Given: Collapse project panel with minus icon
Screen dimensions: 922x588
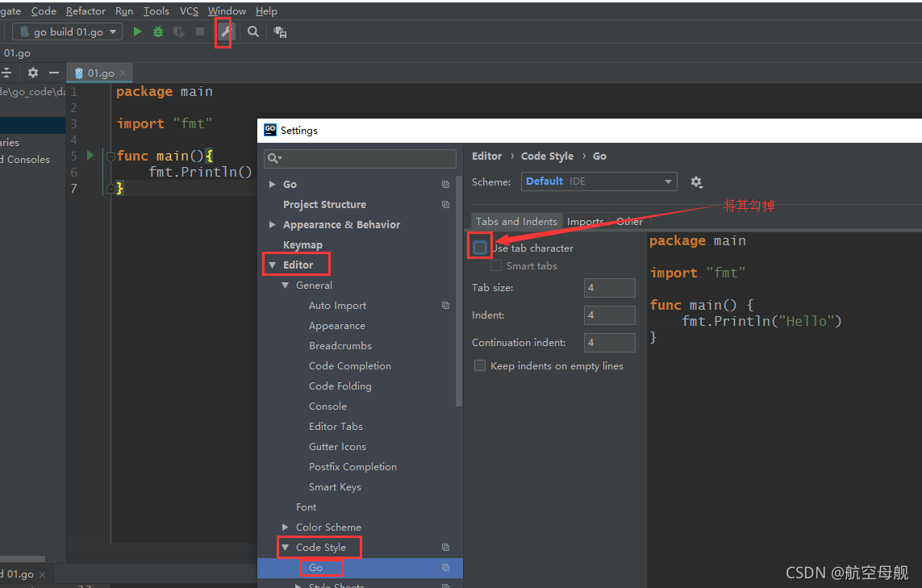Looking at the screenshot, I should click(54, 73).
